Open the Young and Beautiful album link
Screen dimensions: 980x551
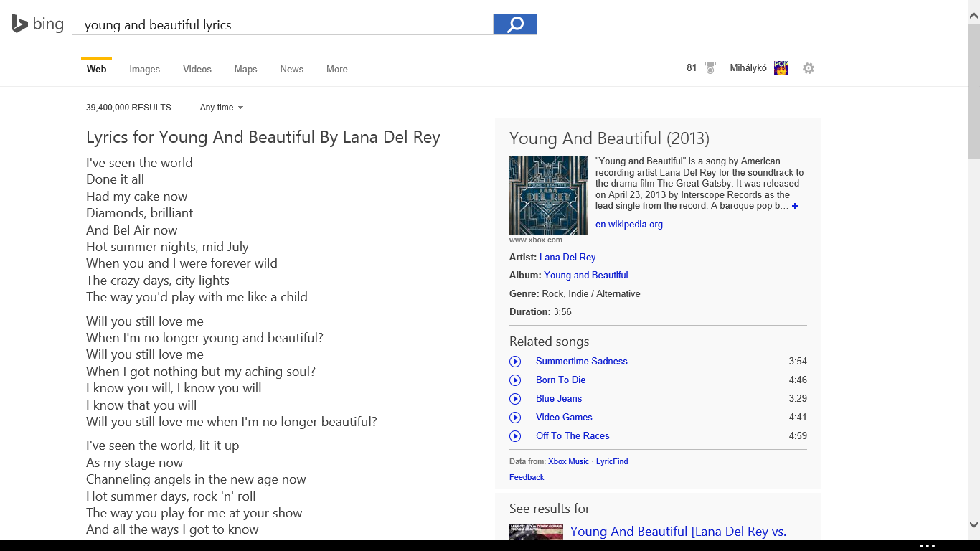click(x=586, y=275)
